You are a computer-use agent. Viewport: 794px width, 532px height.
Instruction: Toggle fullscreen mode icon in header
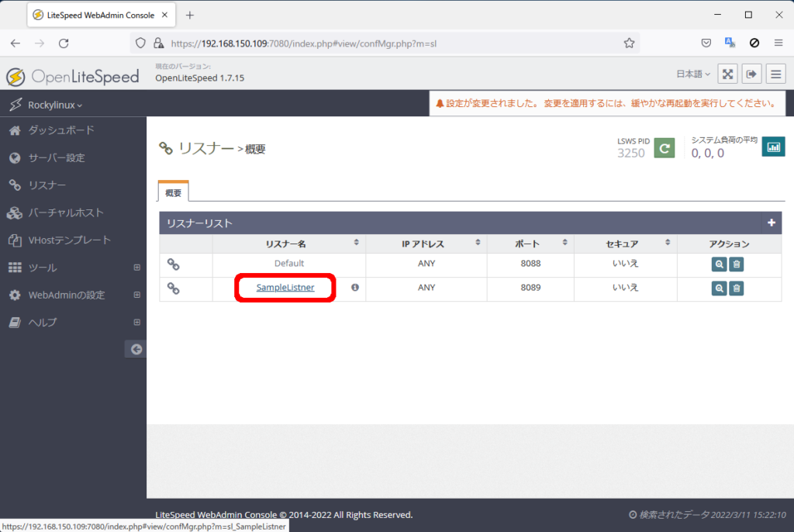pyautogui.click(x=727, y=74)
